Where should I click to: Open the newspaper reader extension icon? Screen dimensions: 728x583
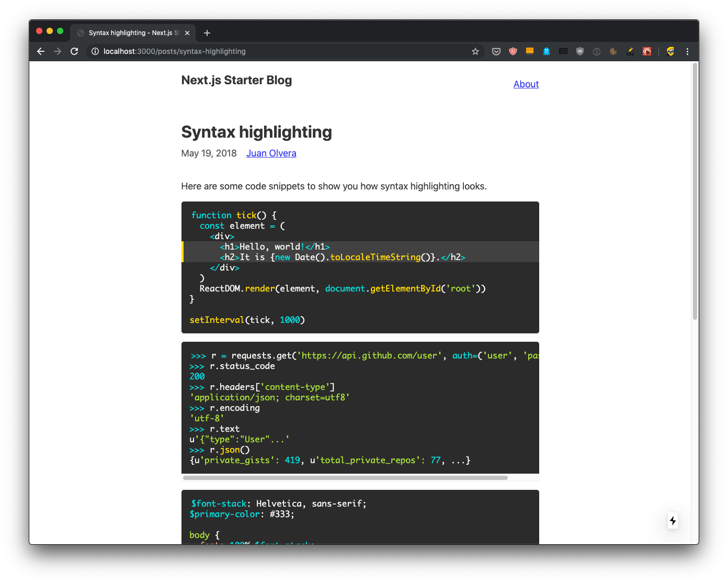pyautogui.click(x=563, y=51)
